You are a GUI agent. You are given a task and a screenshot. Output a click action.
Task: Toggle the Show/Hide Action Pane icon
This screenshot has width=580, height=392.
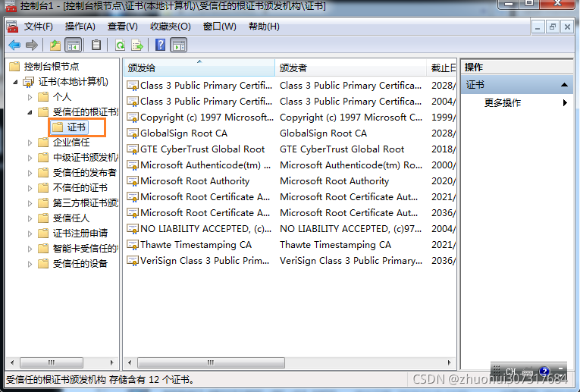pos(179,45)
